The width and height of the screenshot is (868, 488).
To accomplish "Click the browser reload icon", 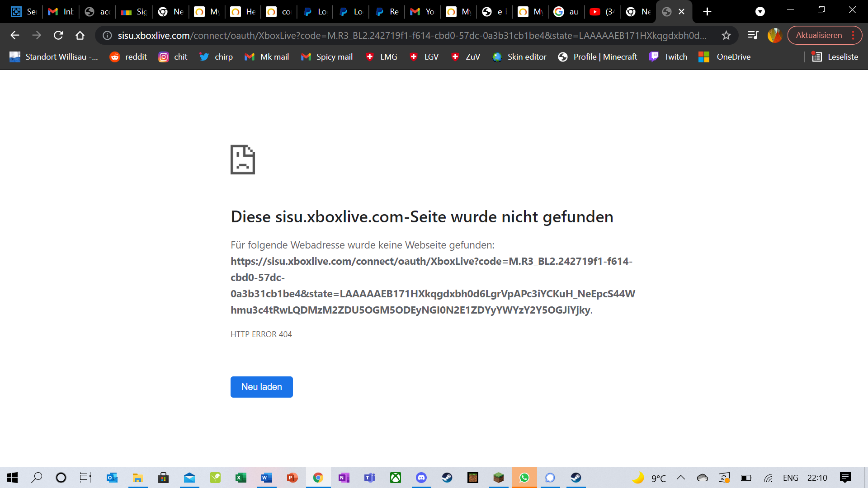I will pos(58,35).
